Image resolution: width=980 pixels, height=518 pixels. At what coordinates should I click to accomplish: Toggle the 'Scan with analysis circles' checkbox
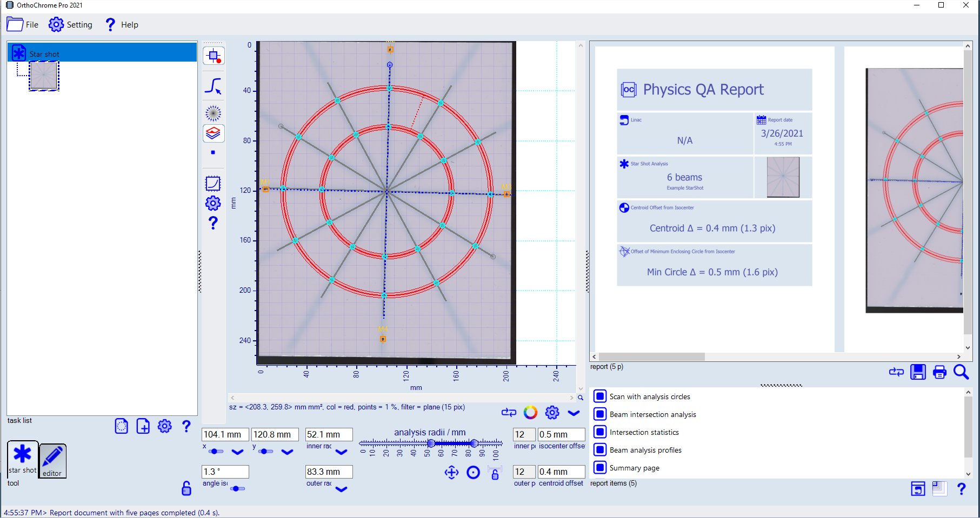[599, 396]
